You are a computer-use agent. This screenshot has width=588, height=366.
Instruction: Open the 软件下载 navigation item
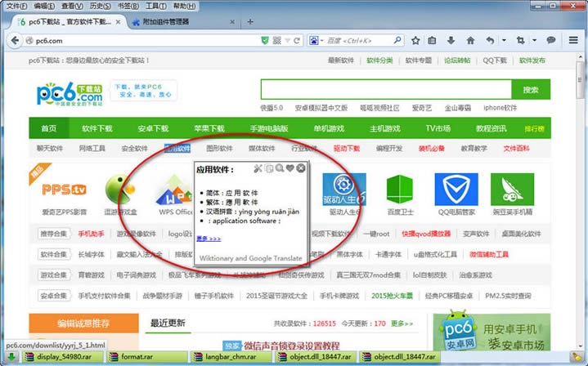97,128
